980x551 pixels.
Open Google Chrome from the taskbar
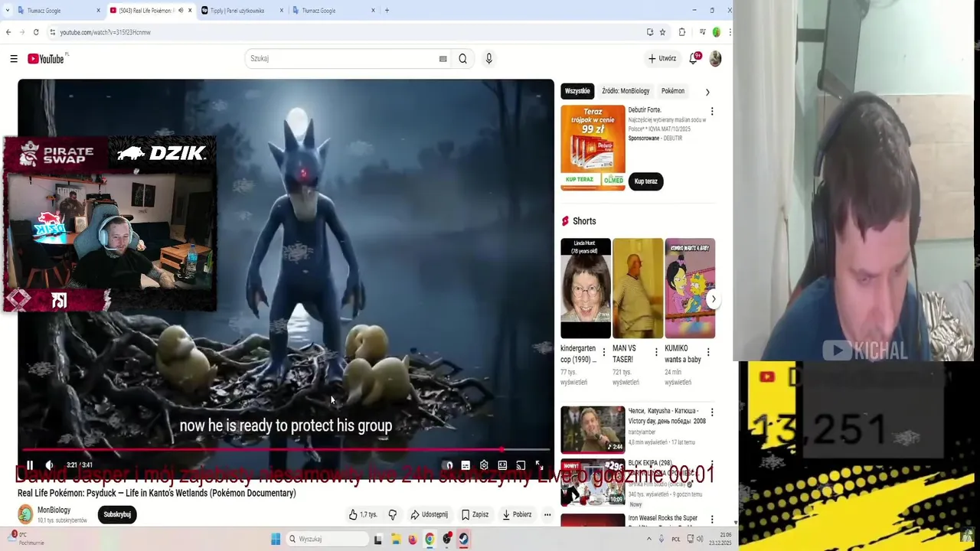click(x=430, y=539)
